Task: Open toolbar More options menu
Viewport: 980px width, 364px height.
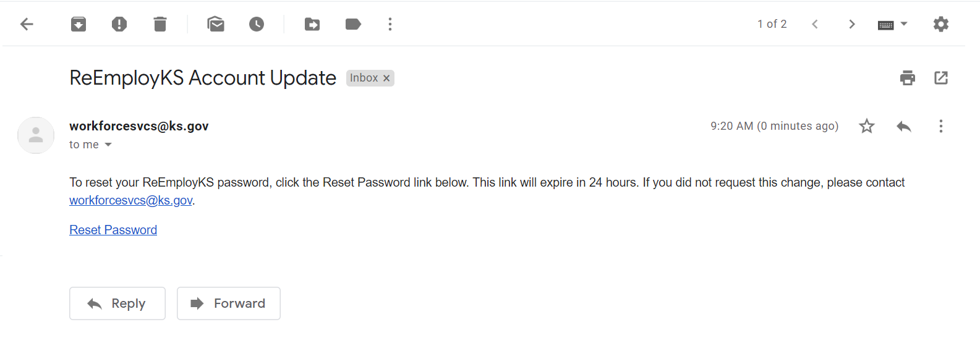Action: pos(390,24)
